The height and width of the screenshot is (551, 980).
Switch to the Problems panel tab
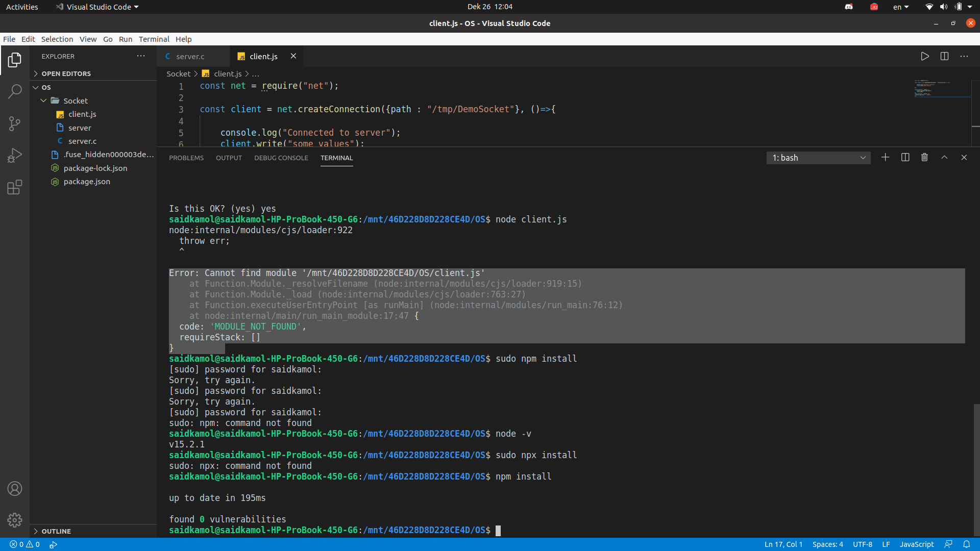click(186, 158)
